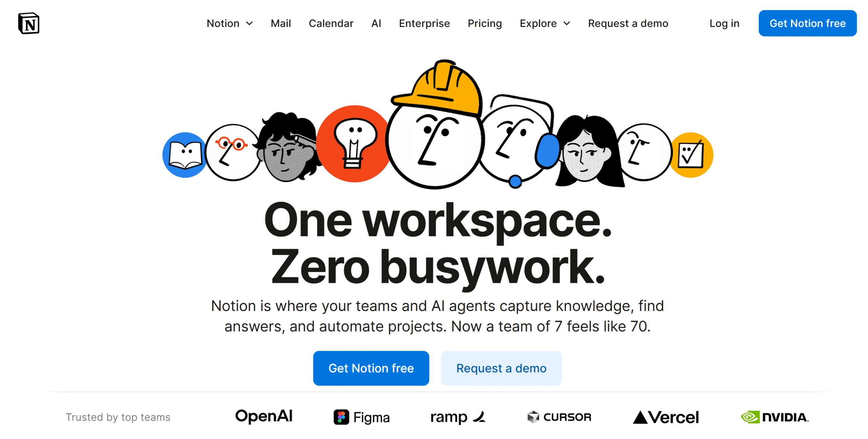
Task: Select the AI menu item
Action: (x=376, y=23)
